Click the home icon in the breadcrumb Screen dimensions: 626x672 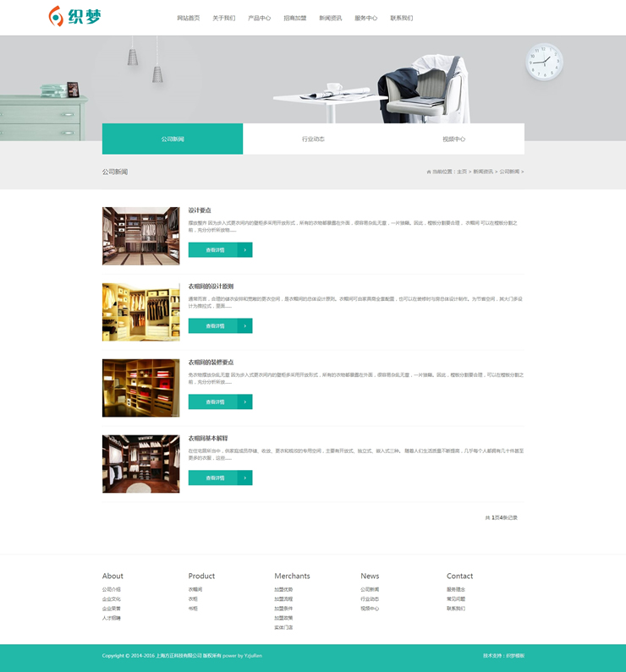point(429,172)
